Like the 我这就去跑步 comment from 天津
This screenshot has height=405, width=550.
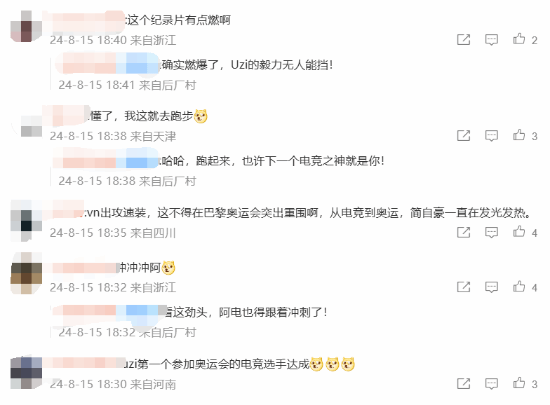[x=519, y=135]
